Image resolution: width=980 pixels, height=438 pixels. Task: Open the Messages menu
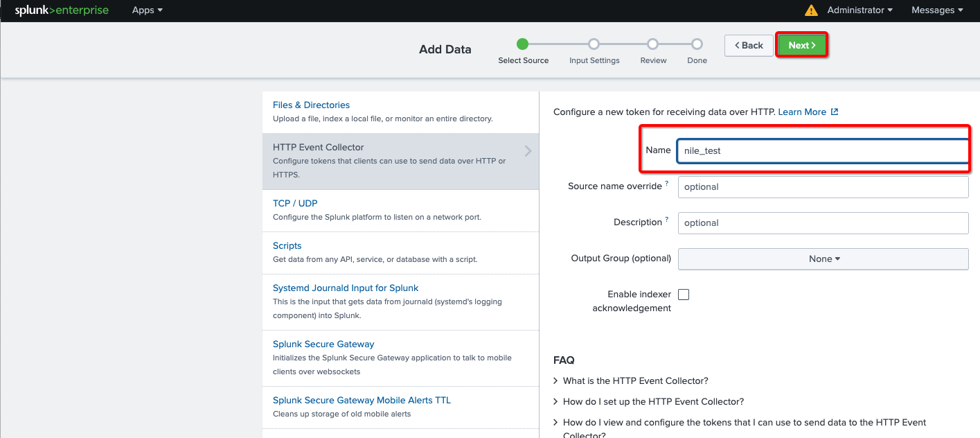(x=936, y=10)
